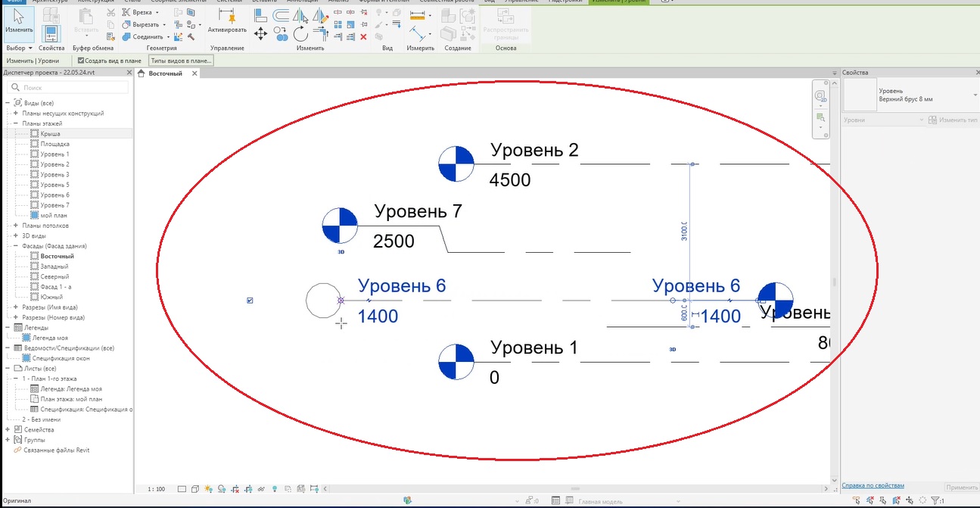
Task: Select Связанные файлы Revit item
Action: pos(56,450)
